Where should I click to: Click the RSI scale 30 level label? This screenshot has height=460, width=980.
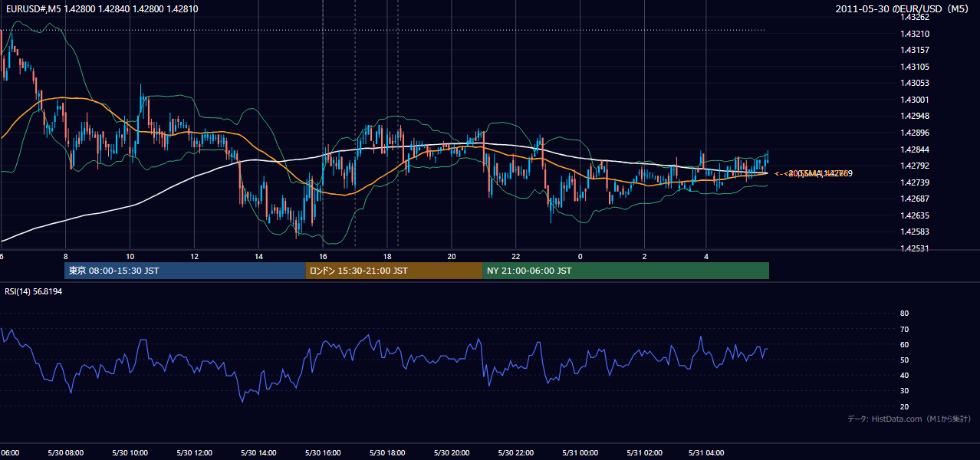[x=904, y=391]
